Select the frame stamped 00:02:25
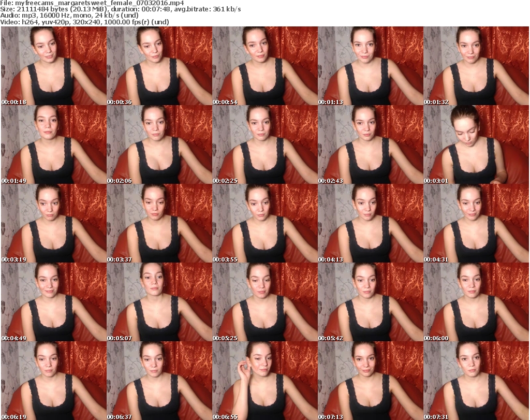 [264, 144]
